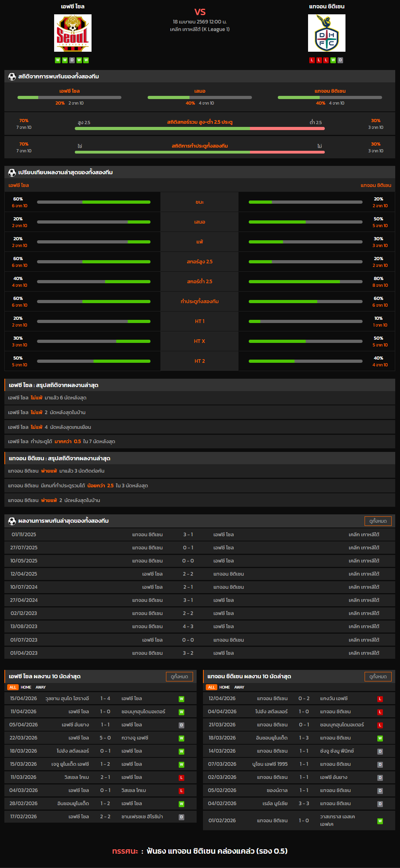
Task: Click soccer ball icon in recent form comparison header
Action: (x=12, y=172)
